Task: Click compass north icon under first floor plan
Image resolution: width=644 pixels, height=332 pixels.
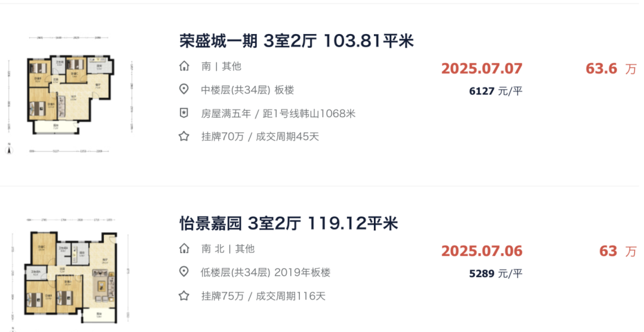Action: tap(9, 149)
